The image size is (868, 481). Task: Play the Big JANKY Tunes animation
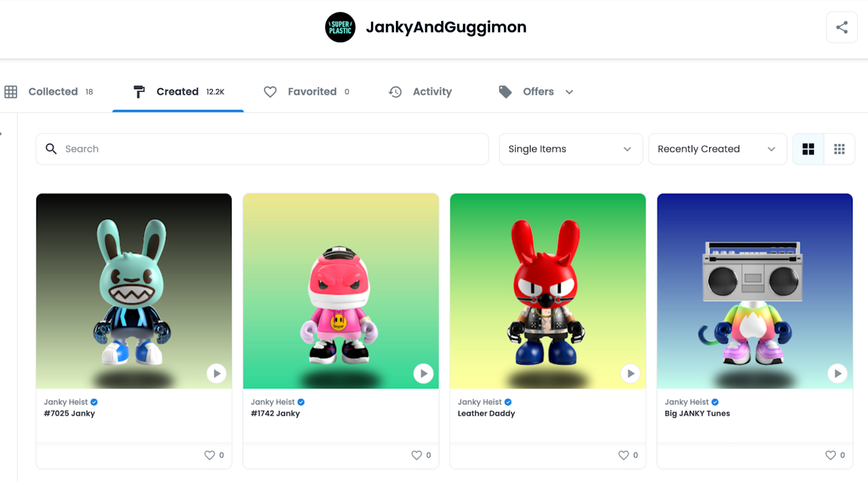tap(837, 374)
